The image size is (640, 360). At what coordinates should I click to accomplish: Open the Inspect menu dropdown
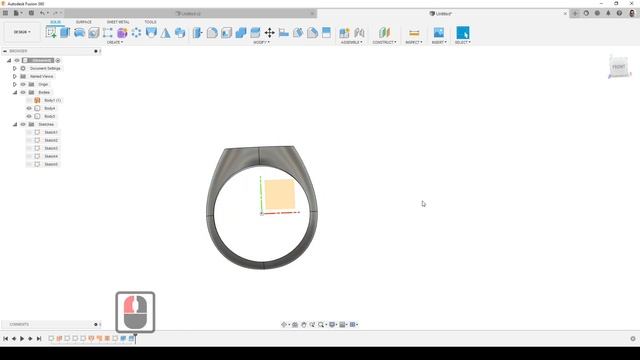tap(414, 42)
